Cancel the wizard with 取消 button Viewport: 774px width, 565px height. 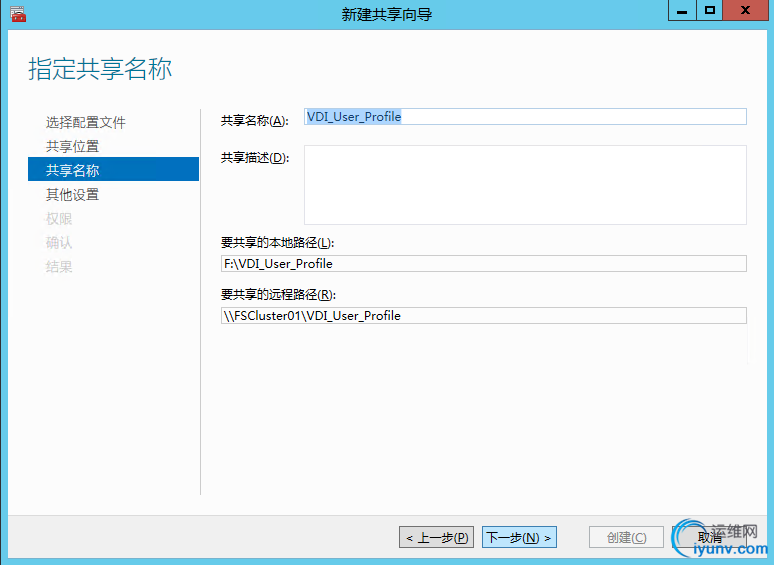coord(709,537)
